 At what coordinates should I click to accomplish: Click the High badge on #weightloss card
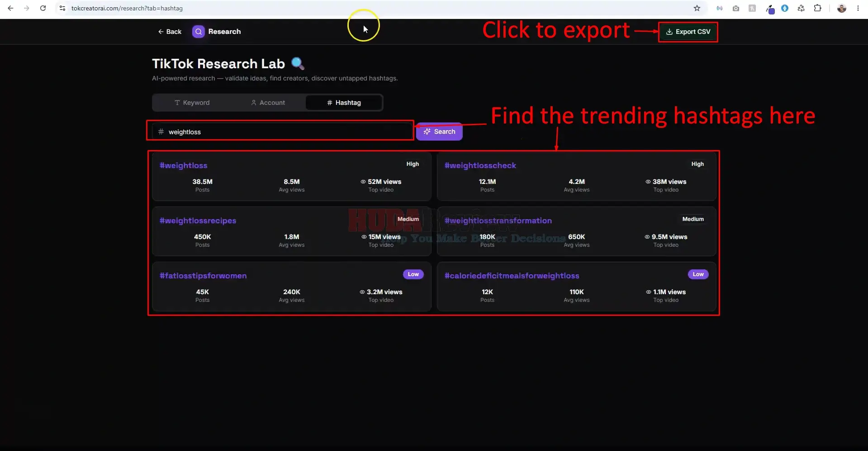pyautogui.click(x=413, y=164)
